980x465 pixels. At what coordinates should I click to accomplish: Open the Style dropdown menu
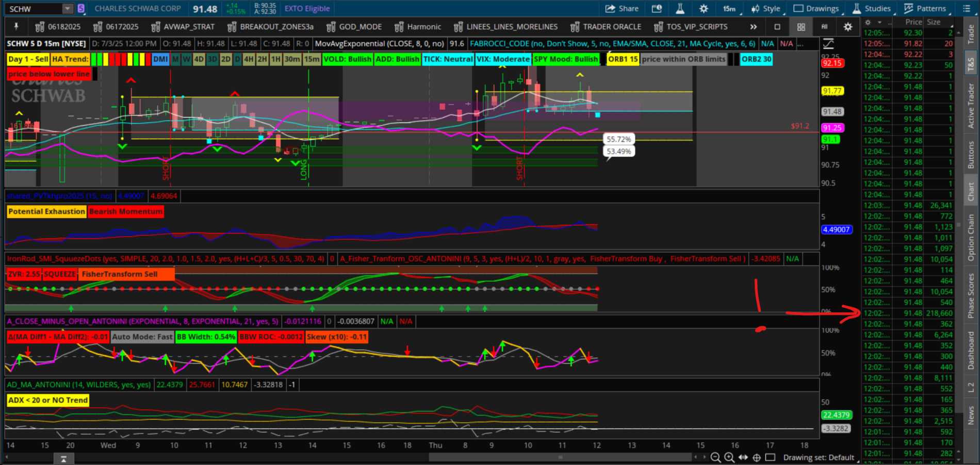pyautogui.click(x=766, y=8)
